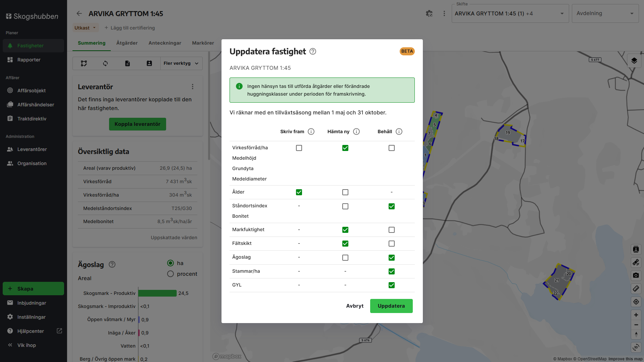This screenshot has height=362, width=644.
Task: Open the camera snapshot map tool
Action: pos(636,275)
